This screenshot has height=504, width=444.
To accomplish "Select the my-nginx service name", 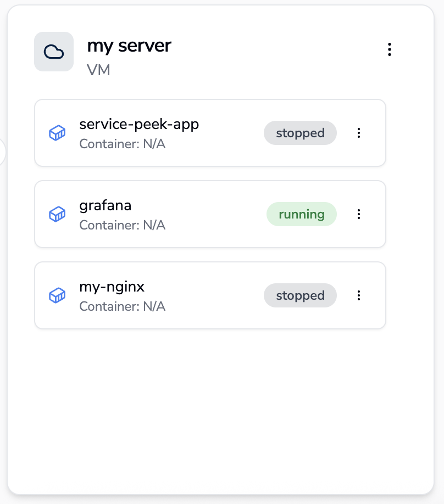I will [112, 287].
